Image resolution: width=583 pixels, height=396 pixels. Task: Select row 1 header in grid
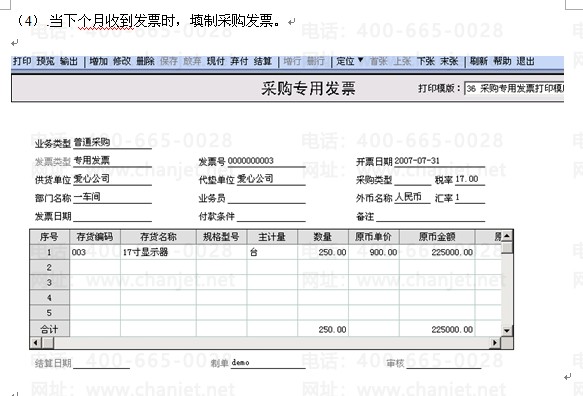point(49,252)
